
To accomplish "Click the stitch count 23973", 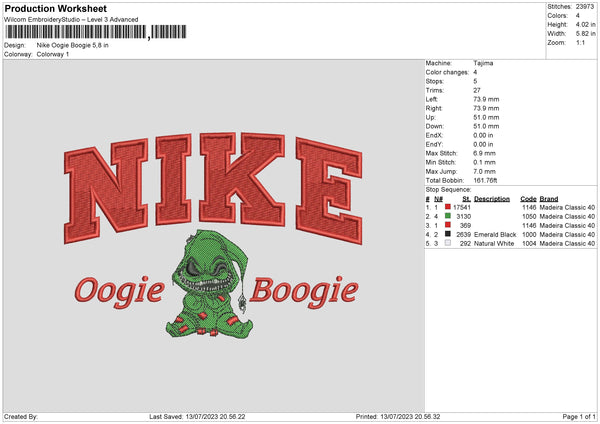I will pos(585,7).
